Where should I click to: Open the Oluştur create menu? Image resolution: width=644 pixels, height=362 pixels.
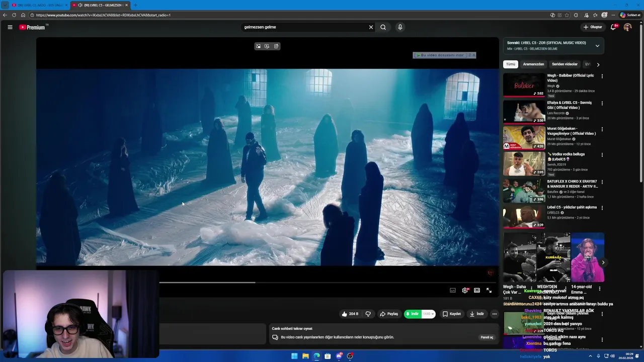593,27
